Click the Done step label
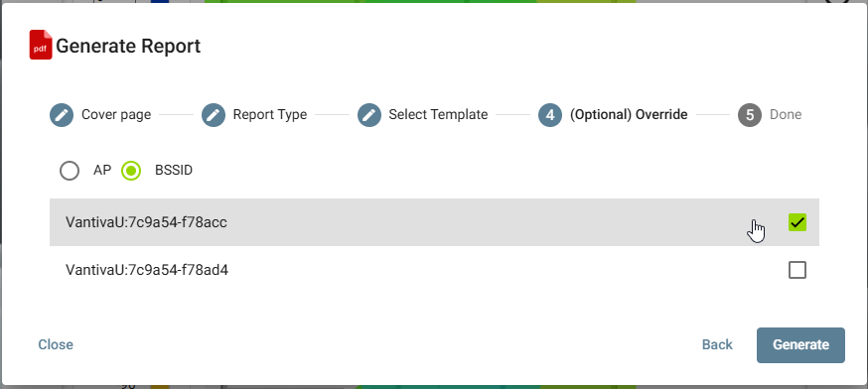868x389 pixels. coord(786,115)
